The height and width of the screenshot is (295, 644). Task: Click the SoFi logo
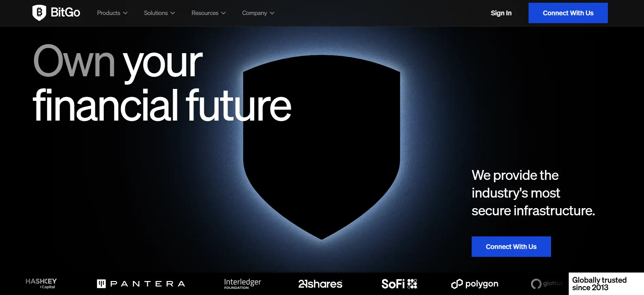click(399, 284)
